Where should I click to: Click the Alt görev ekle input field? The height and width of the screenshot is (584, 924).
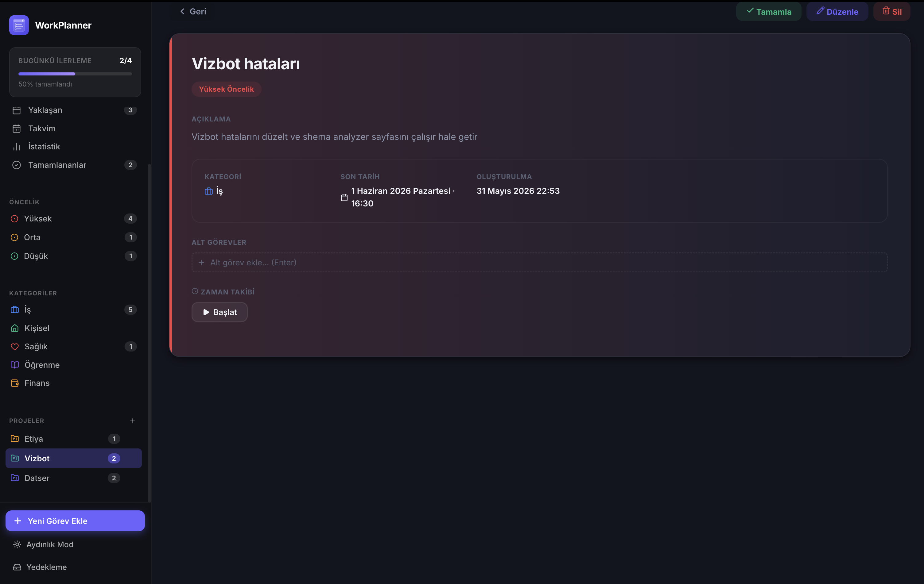click(x=540, y=262)
